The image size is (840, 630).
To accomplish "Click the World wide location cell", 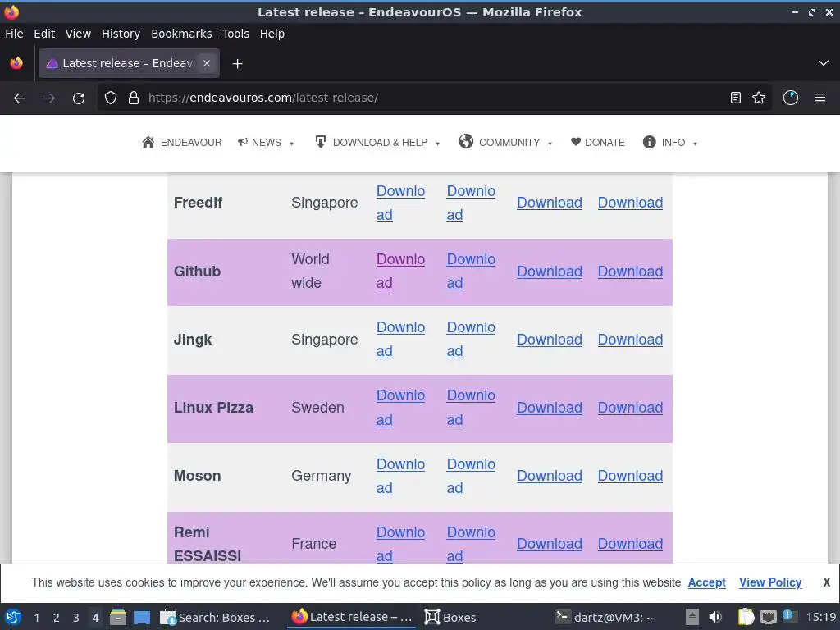I will tap(311, 271).
